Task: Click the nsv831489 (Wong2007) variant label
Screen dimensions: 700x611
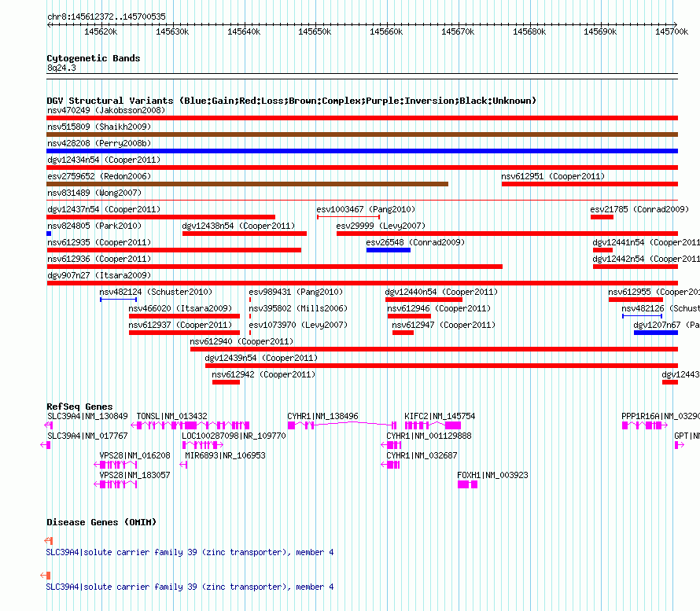Action: (x=94, y=193)
